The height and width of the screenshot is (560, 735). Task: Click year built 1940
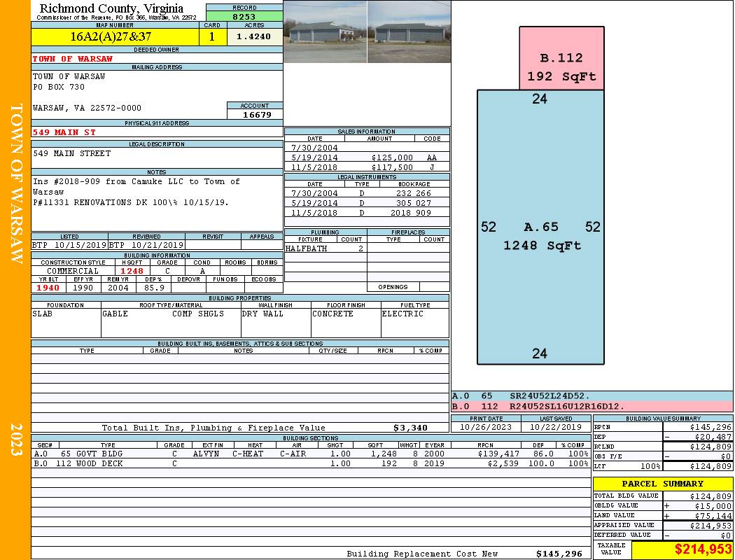tap(48, 288)
